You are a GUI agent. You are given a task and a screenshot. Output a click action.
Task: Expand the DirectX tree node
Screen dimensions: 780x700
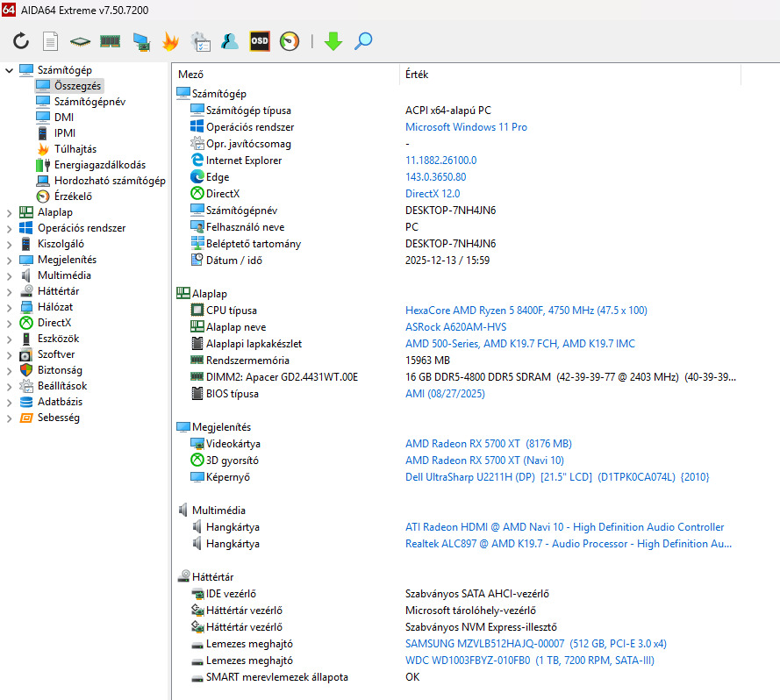pos(9,324)
